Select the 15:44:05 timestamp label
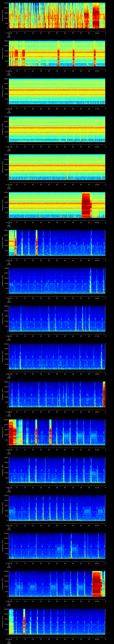The height and width of the screenshot is (644, 114). tap(9, 260)
